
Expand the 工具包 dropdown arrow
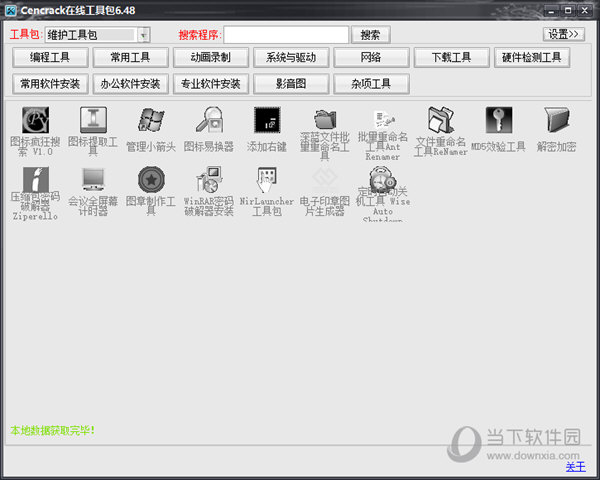[143, 35]
